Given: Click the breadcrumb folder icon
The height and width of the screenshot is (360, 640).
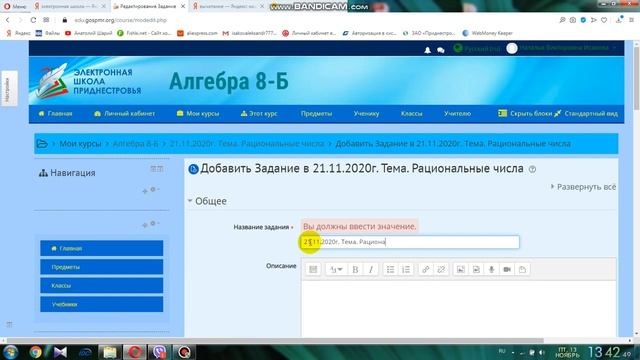Looking at the screenshot, I should (42, 144).
